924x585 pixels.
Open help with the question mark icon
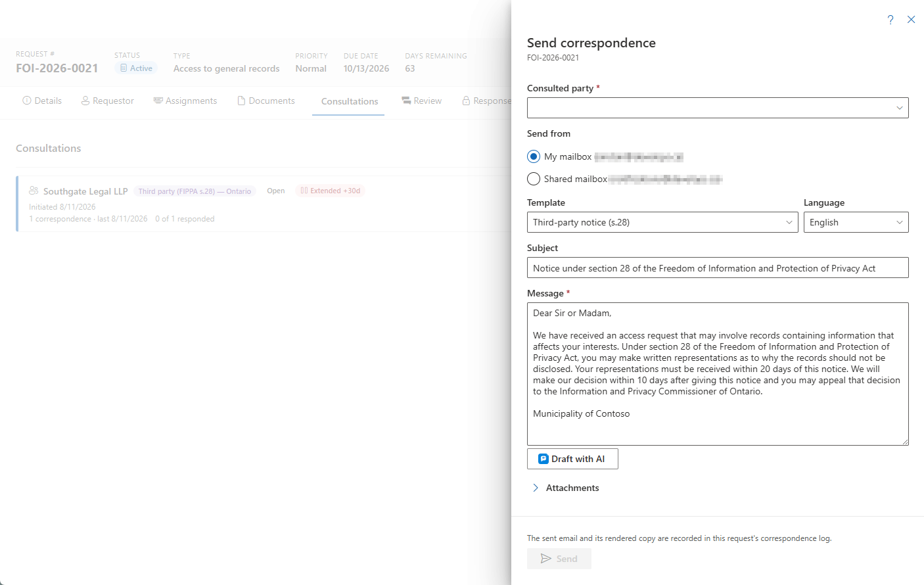[x=890, y=20]
